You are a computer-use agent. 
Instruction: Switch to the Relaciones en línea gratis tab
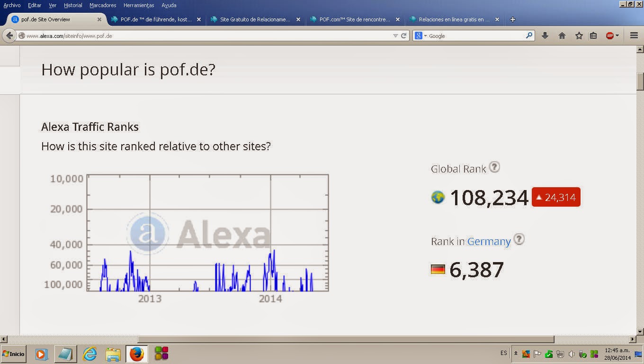coord(455,19)
